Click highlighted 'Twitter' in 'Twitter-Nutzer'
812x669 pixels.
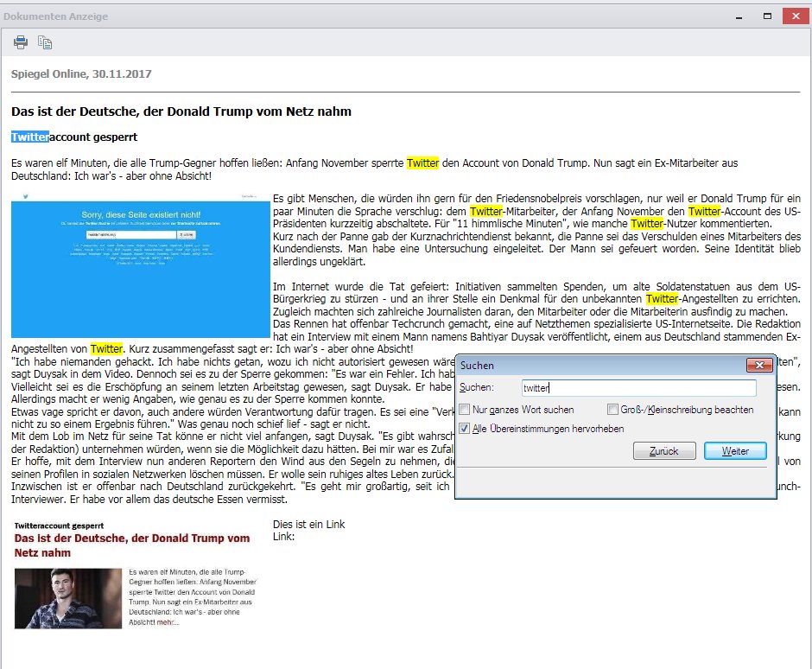(646, 224)
